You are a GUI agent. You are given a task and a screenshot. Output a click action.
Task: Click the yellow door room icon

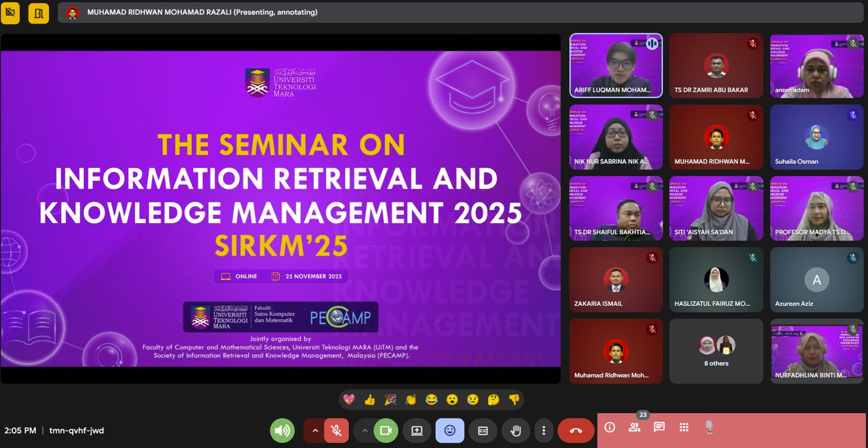tap(39, 13)
